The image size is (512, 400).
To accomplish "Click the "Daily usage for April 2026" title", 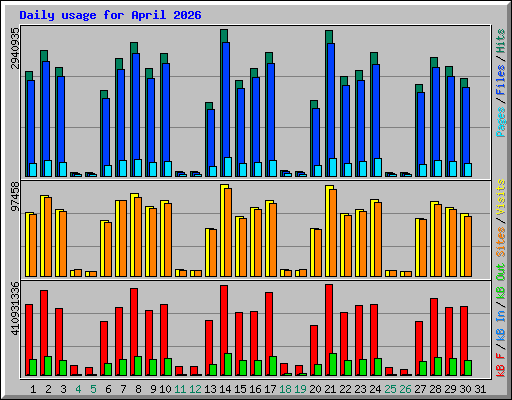I will coord(110,15).
